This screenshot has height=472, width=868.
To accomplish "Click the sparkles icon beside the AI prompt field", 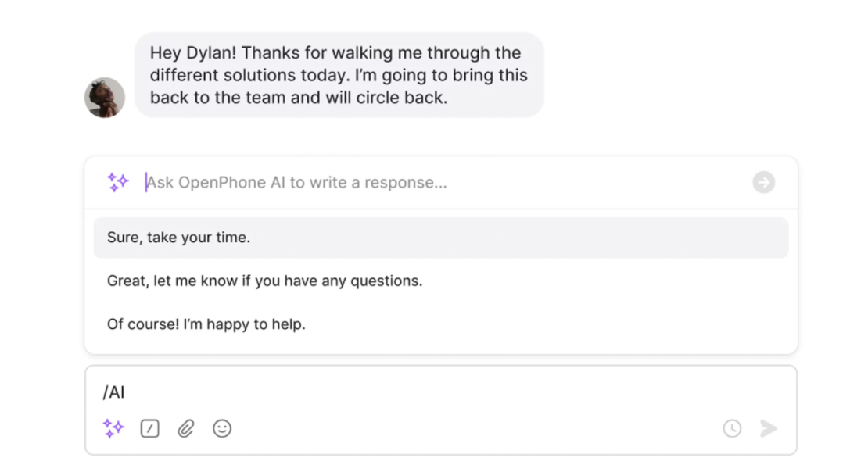I will pyautogui.click(x=117, y=182).
